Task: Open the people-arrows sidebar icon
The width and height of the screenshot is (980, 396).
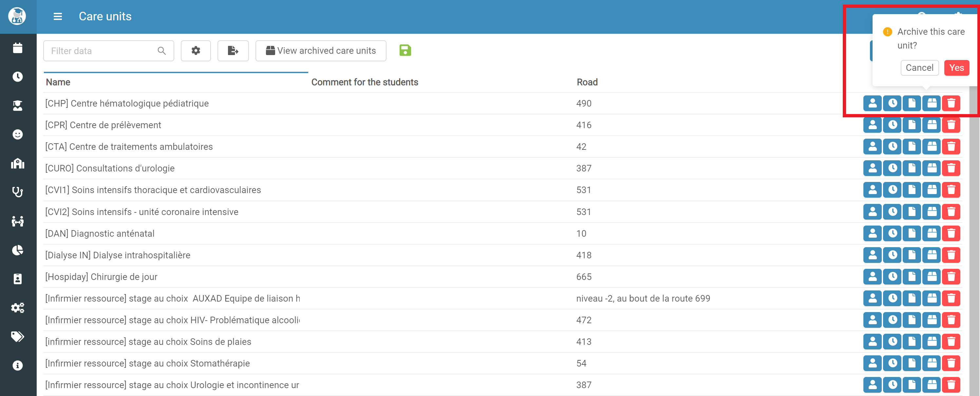Action: pos(17,221)
